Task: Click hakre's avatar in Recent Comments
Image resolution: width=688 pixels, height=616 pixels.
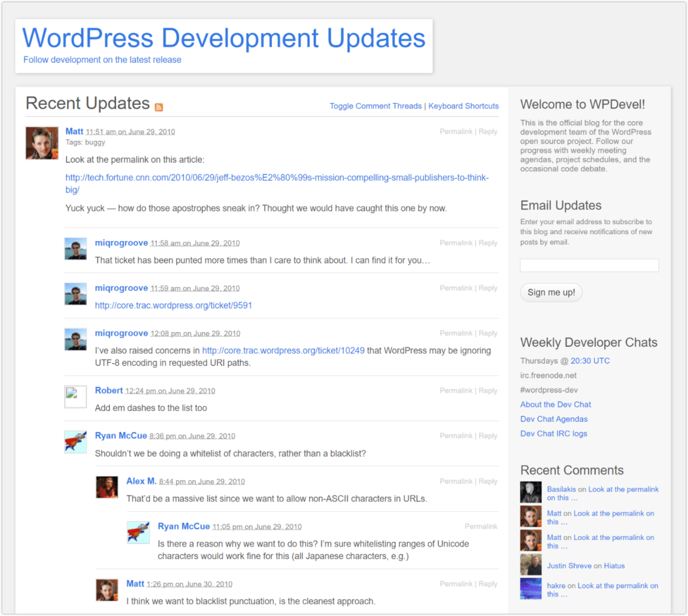Action: pos(531,588)
